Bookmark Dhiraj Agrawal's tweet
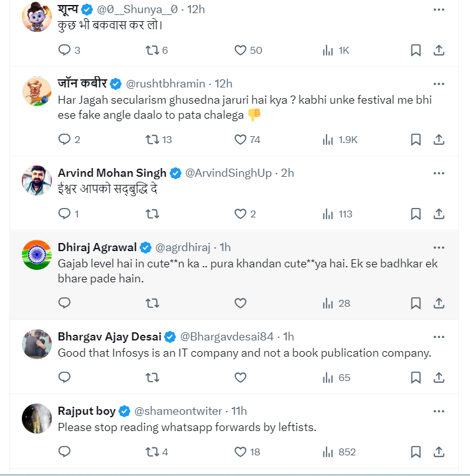This screenshot has height=476, width=470. tap(416, 304)
